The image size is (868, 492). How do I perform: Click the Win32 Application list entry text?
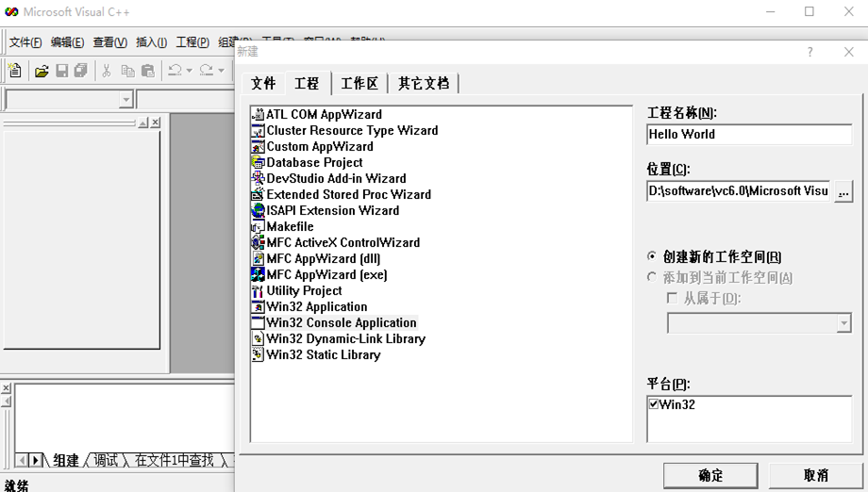tap(317, 307)
